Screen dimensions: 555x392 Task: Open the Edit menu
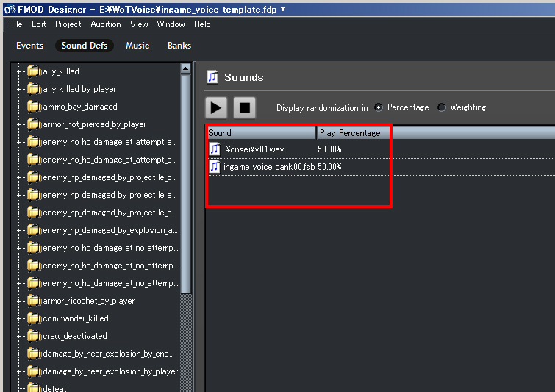point(38,24)
